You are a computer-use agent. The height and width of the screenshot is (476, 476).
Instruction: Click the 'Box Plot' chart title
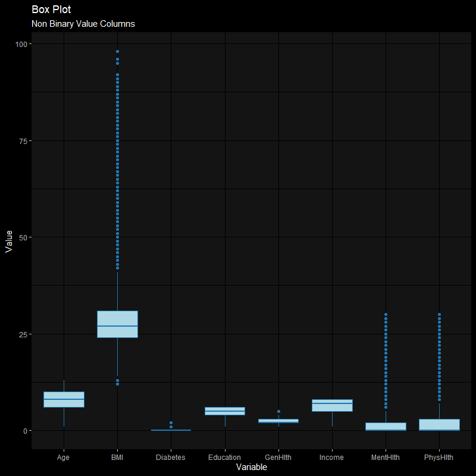pyautogui.click(x=51, y=10)
